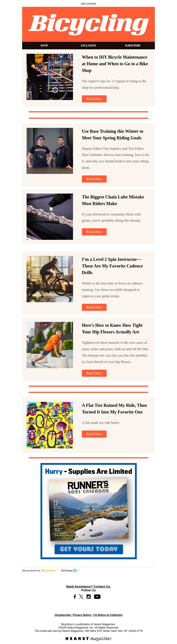
Task: Open the Facebook icon under Follow Us
Action: tap(75, 596)
